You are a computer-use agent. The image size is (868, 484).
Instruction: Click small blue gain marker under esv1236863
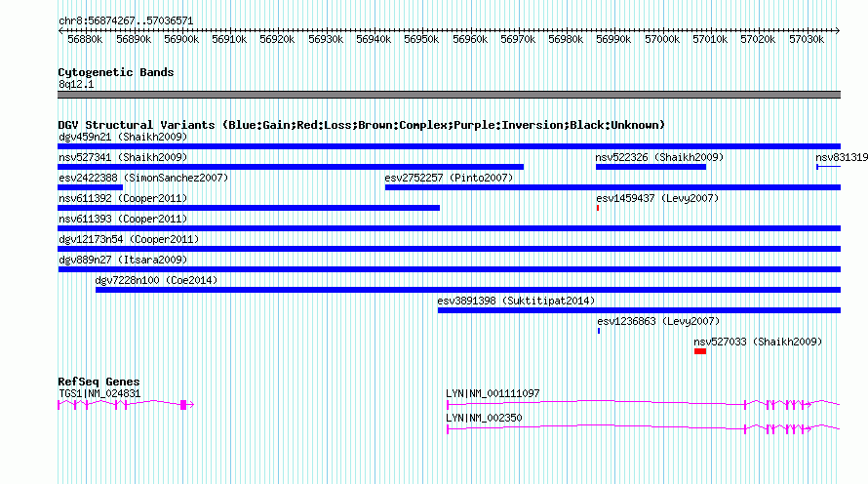click(599, 331)
